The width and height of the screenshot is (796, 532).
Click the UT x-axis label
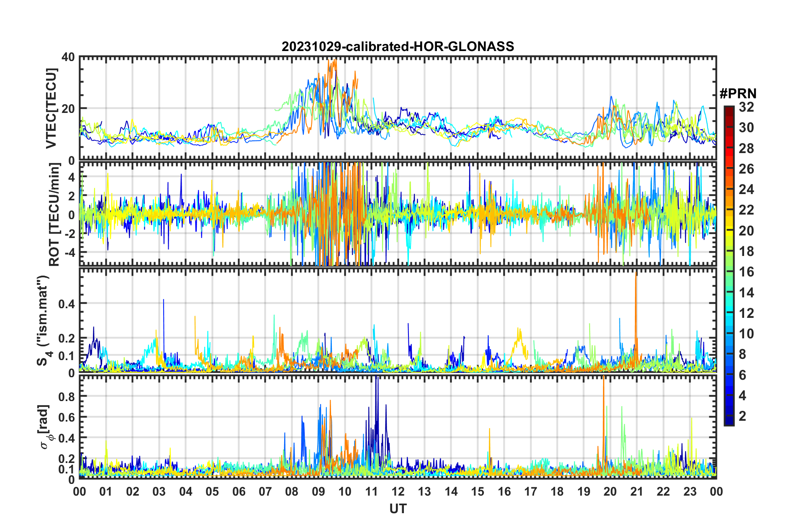[x=398, y=509]
